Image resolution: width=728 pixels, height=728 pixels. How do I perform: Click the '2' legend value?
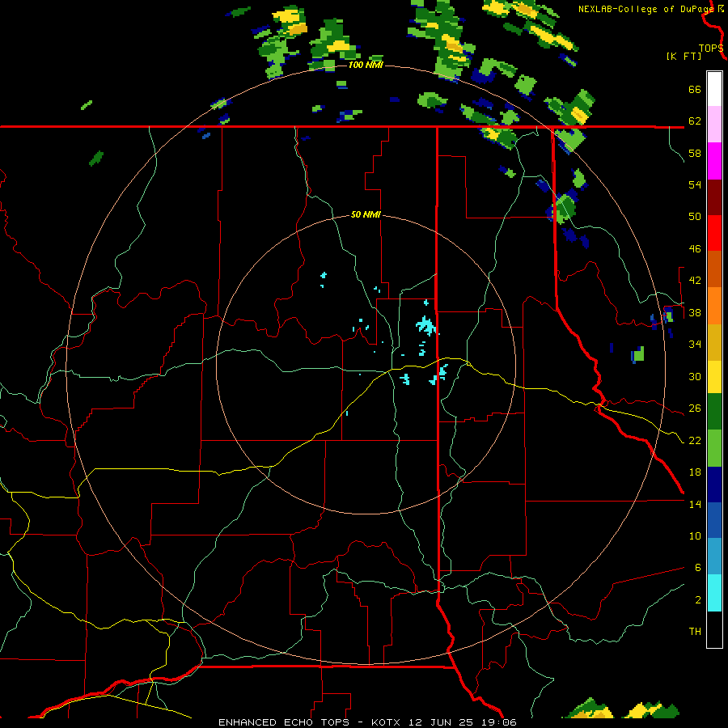tap(697, 599)
